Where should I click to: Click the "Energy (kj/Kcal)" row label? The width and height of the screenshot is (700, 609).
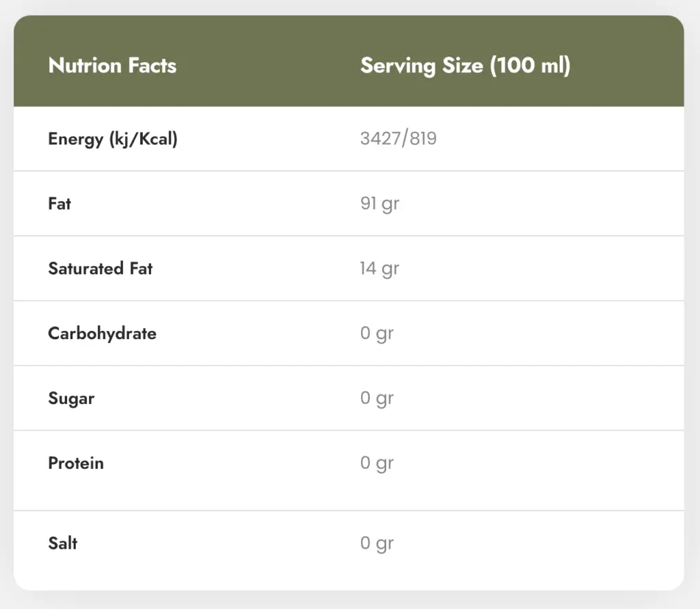click(113, 139)
